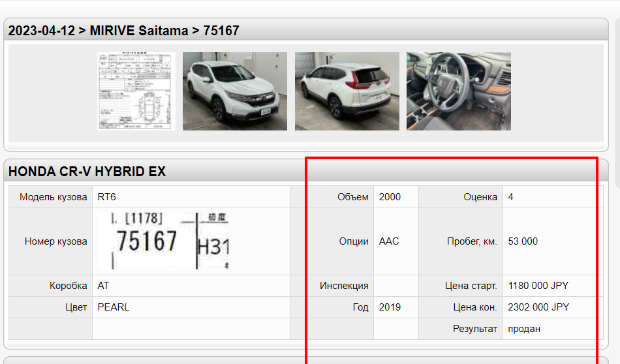Open the auction sheet thumbnail
This screenshot has height=364, width=620.
136,91
